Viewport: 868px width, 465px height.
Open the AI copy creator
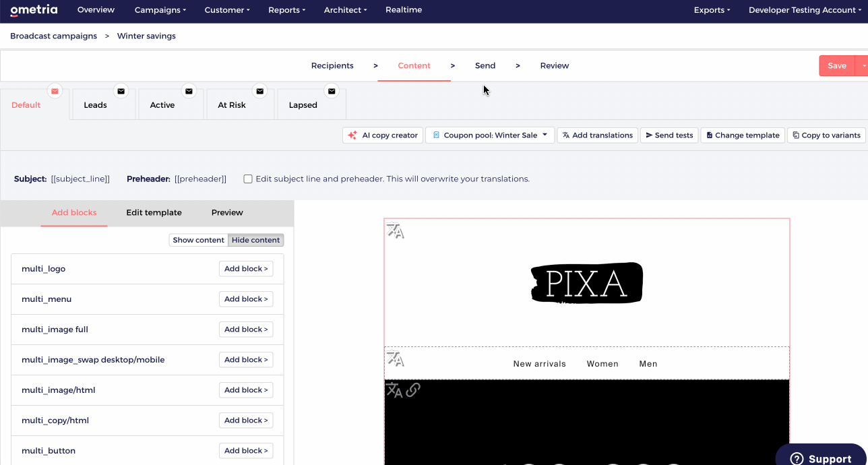(383, 135)
